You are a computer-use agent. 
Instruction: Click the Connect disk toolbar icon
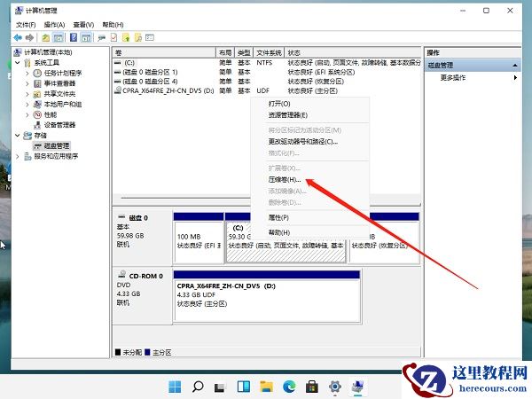tap(101, 38)
